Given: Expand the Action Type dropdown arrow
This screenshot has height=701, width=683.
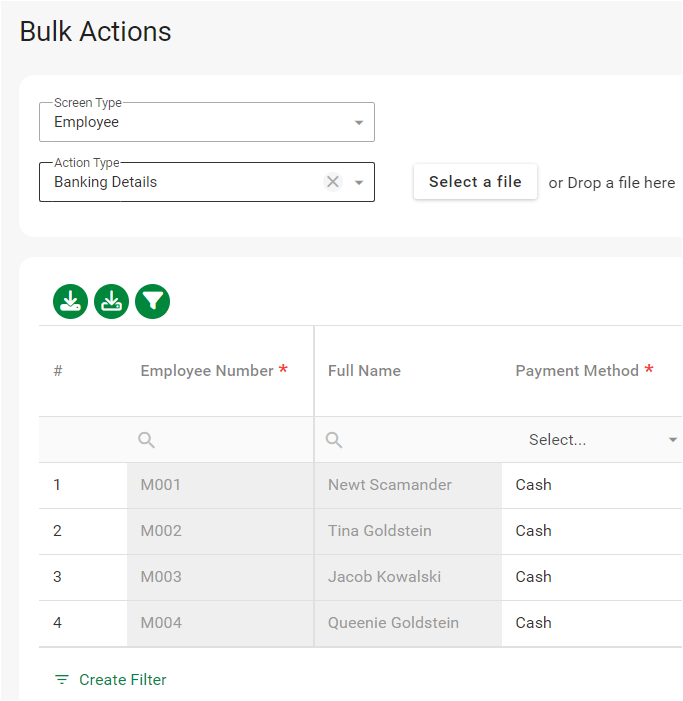Looking at the screenshot, I should tap(359, 183).
